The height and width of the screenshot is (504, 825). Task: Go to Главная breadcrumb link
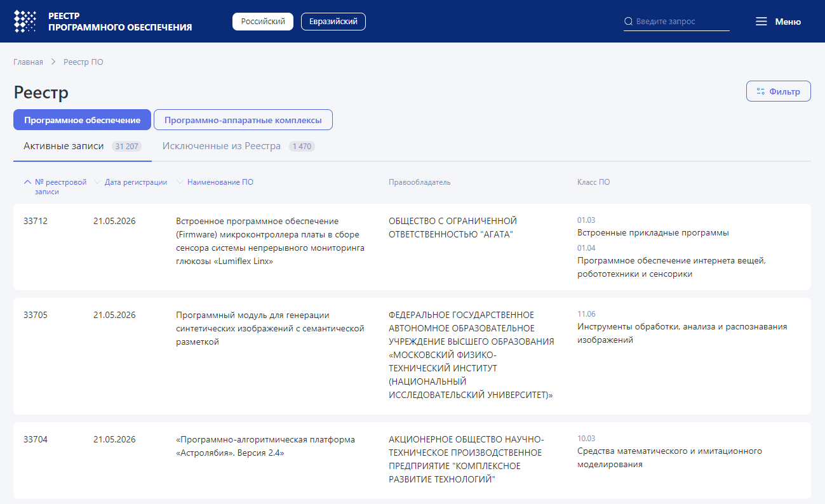28,62
